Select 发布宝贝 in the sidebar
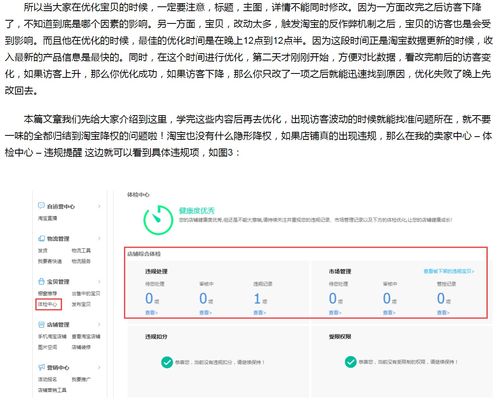This screenshot has height=405, width=500. point(81,304)
